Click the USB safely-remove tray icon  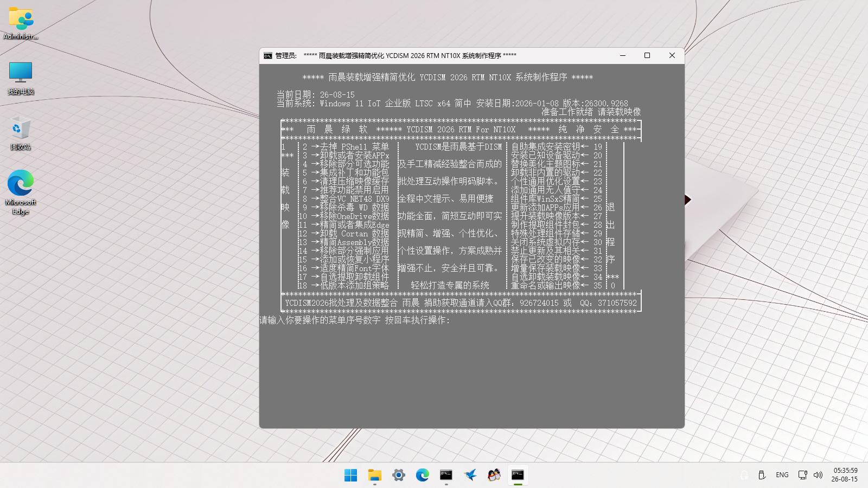[x=762, y=475]
